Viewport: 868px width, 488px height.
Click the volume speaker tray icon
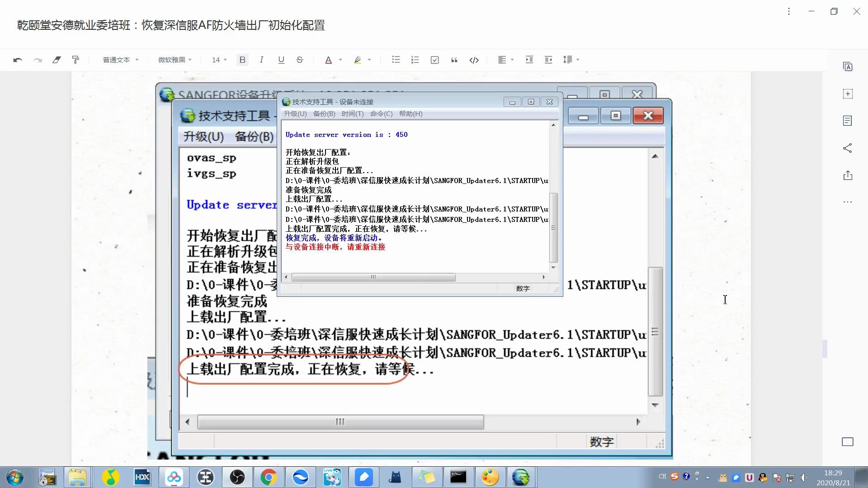[x=804, y=477]
